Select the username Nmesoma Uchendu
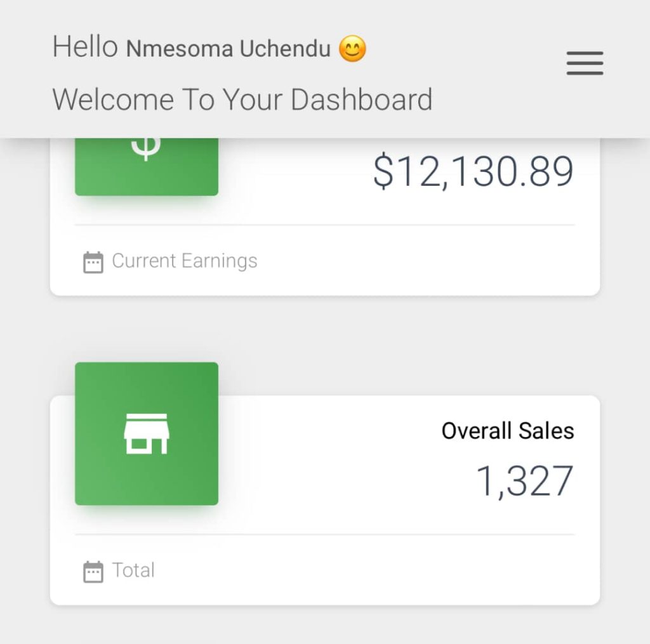This screenshot has height=644, width=650. [x=229, y=49]
